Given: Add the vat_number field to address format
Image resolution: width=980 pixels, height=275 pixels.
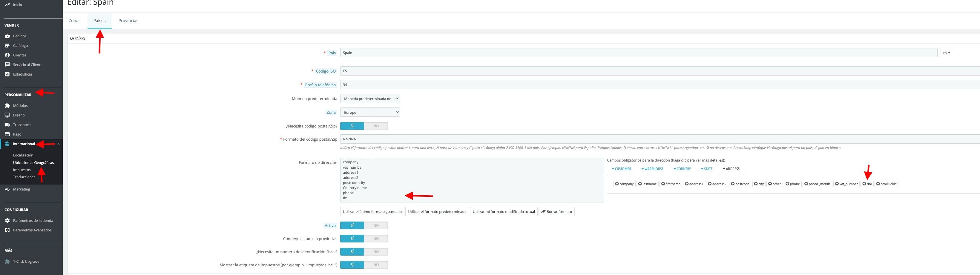Looking at the screenshot, I should click(846, 184).
